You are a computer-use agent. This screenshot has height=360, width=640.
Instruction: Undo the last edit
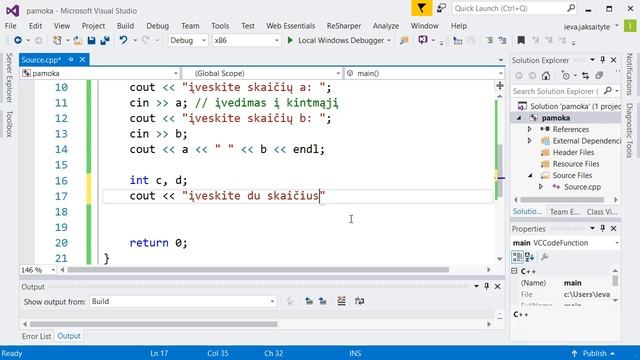123,40
